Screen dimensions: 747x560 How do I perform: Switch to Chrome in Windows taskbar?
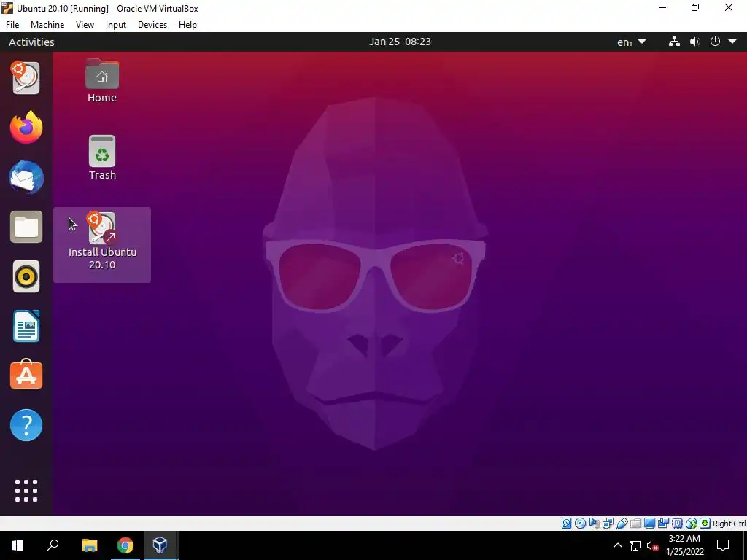click(125, 545)
